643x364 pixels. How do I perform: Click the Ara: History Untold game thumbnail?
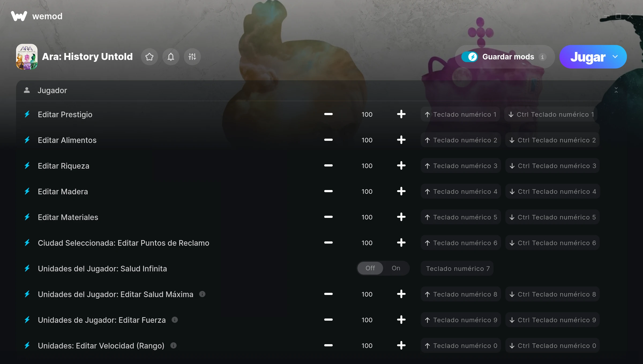click(x=27, y=57)
